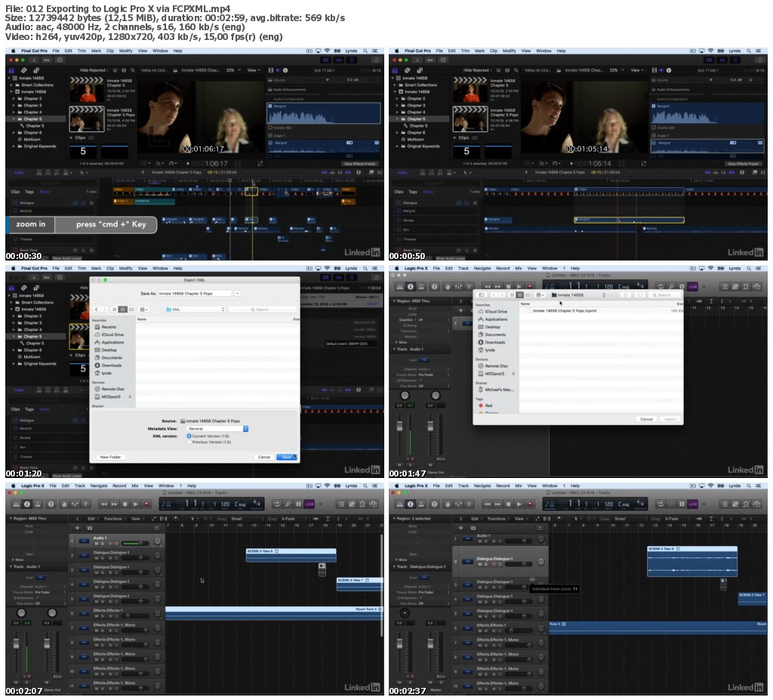
Task: Open the background tasks circle icon, 00:00:30 frame
Action: pyautogui.click(x=60, y=60)
